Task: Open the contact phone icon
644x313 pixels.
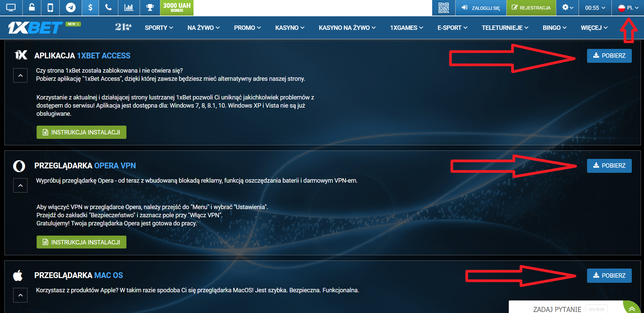Action: point(108,7)
